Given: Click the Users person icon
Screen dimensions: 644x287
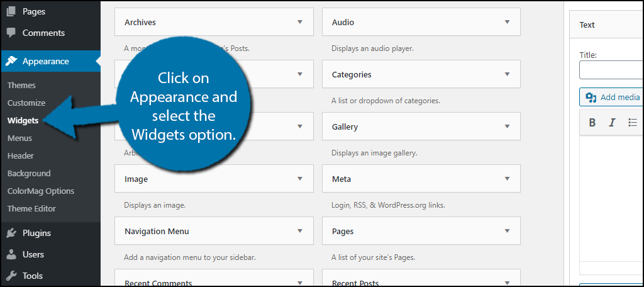Looking at the screenshot, I should [11, 254].
